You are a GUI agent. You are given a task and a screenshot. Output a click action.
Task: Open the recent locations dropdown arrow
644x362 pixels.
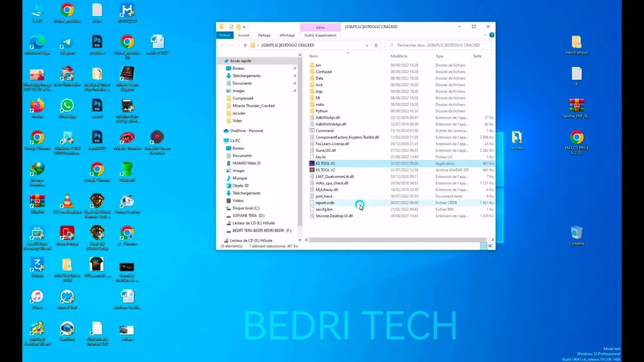(x=238, y=45)
